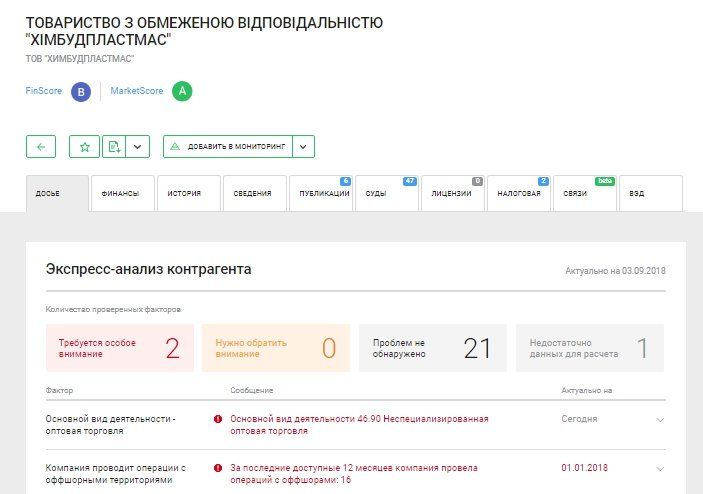Viewport: 703px width, 494px height.
Task: Click Требуется особое внимание card with 2
Action: 120,348
